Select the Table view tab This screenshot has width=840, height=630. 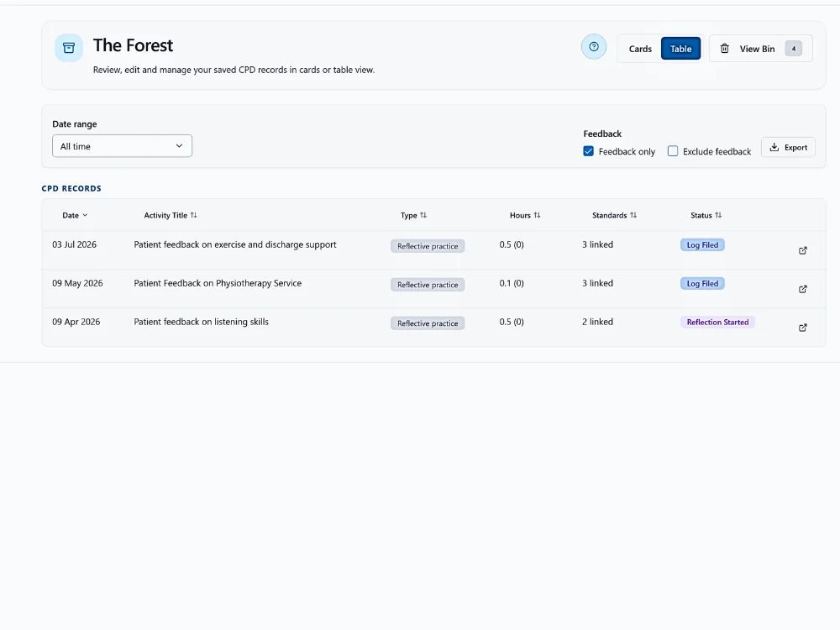point(680,49)
